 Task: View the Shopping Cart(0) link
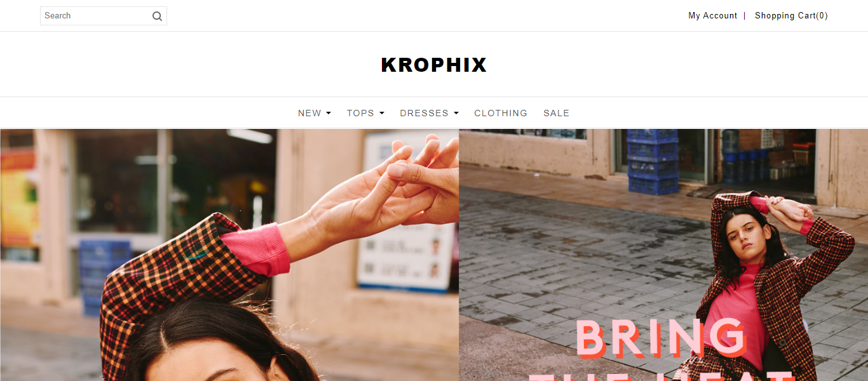pyautogui.click(x=791, y=16)
